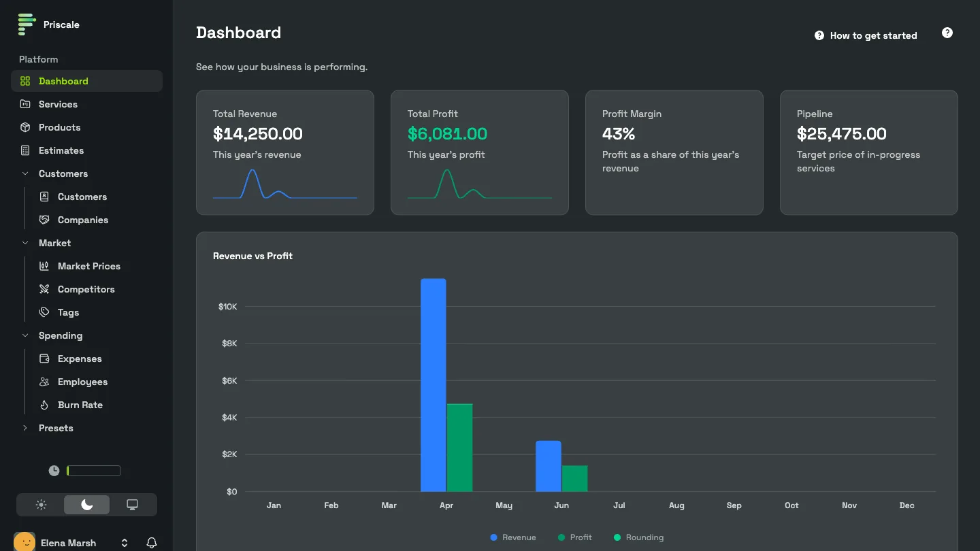This screenshot has height=551, width=980.
Task: Click the Customers contact-card icon
Action: [44, 197]
